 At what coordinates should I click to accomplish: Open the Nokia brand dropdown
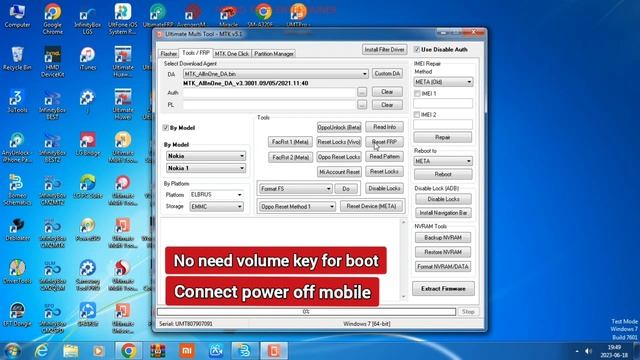(x=206, y=156)
